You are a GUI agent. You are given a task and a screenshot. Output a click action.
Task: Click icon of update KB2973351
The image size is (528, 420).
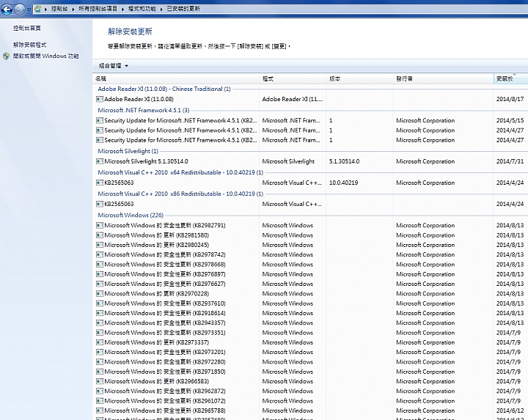coord(100,333)
